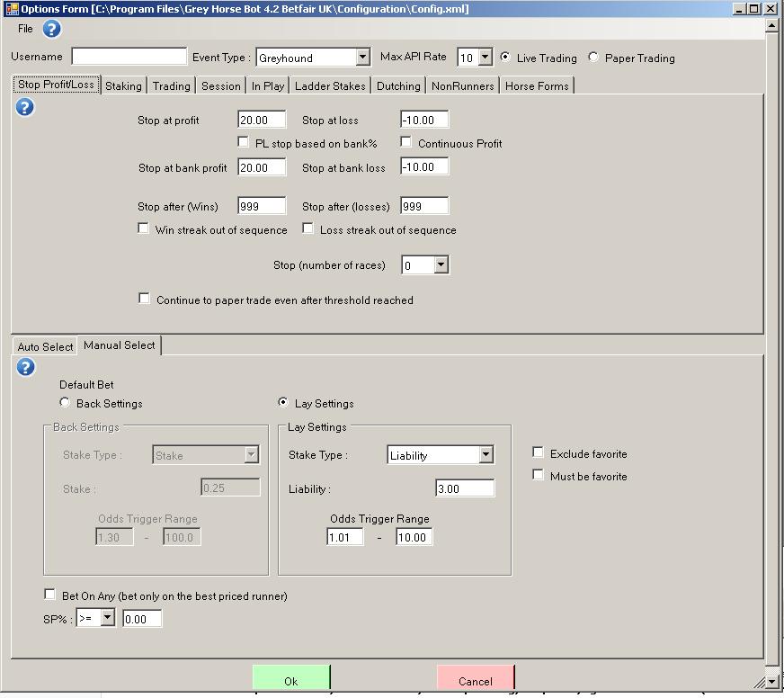Open the File menu

point(25,29)
